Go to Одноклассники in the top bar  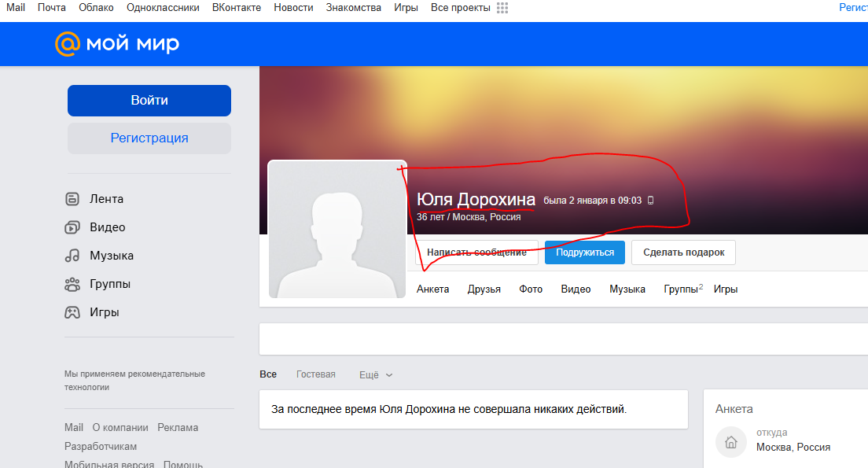[163, 8]
